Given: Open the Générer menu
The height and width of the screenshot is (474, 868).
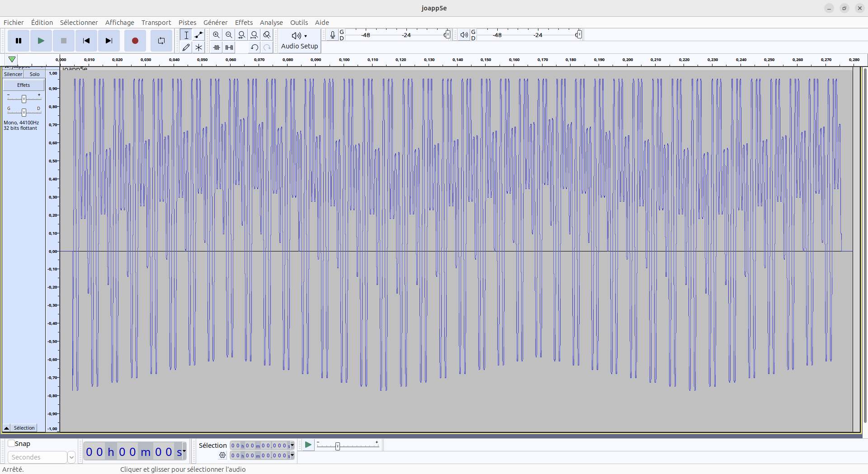Looking at the screenshot, I should (215, 23).
